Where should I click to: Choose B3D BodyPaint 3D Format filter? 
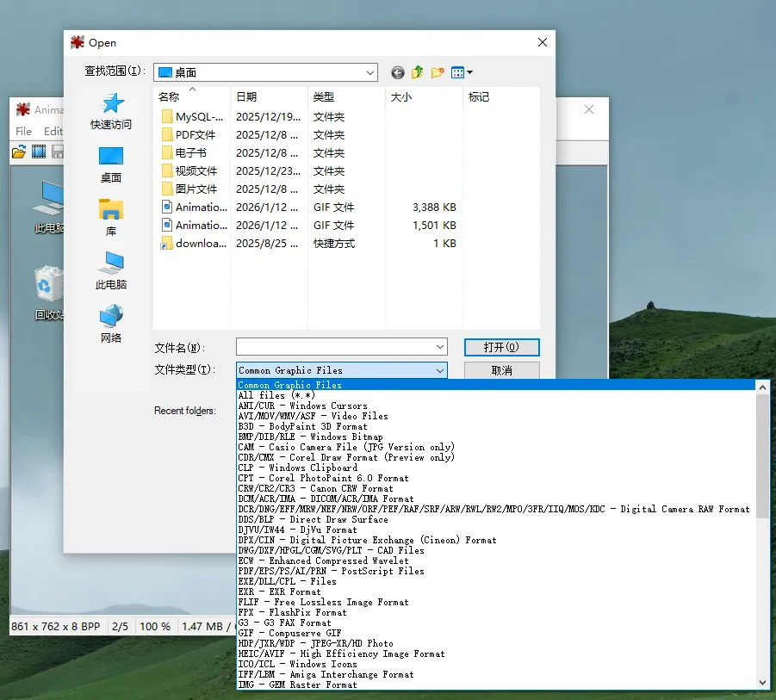pos(496,426)
